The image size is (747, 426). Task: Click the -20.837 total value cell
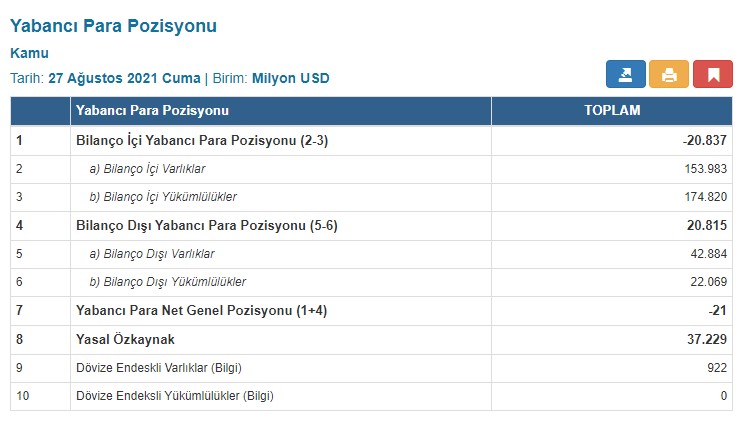pos(704,141)
